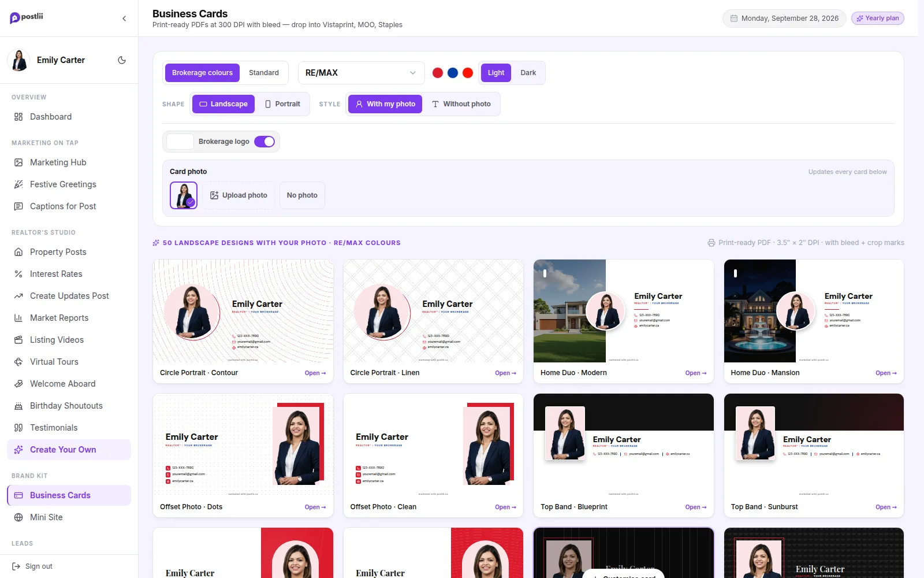Open Captions for Post
Screen dimensions: 924x578
click(69, 206)
